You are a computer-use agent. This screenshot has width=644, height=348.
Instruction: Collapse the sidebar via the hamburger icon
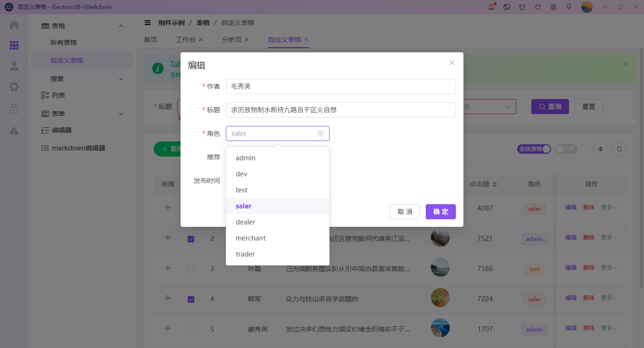148,22
